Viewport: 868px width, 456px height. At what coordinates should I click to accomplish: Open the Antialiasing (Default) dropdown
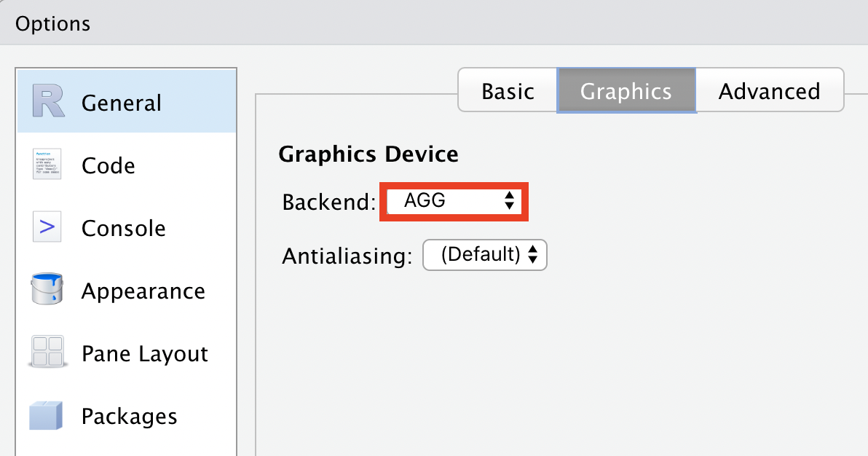pos(485,255)
